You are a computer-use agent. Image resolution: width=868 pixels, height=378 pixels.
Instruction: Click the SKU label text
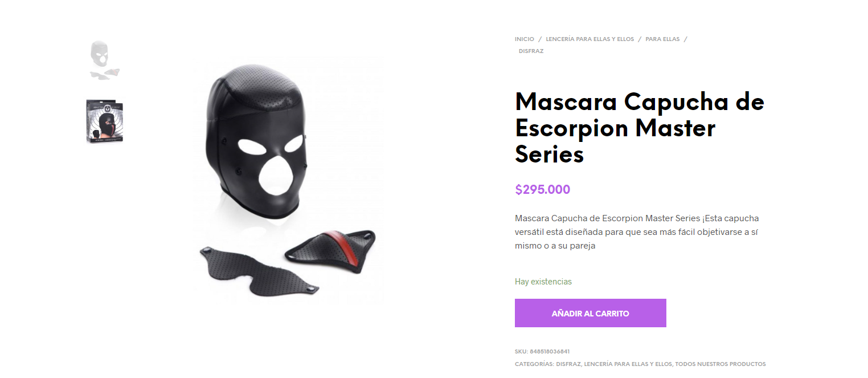pyautogui.click(x=521, y=352)
